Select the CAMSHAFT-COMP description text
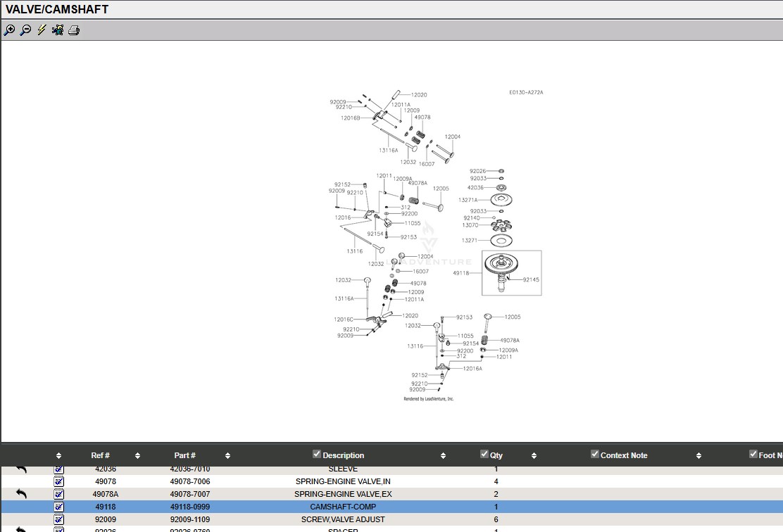783x532 pixels. (x=343, y=507)
